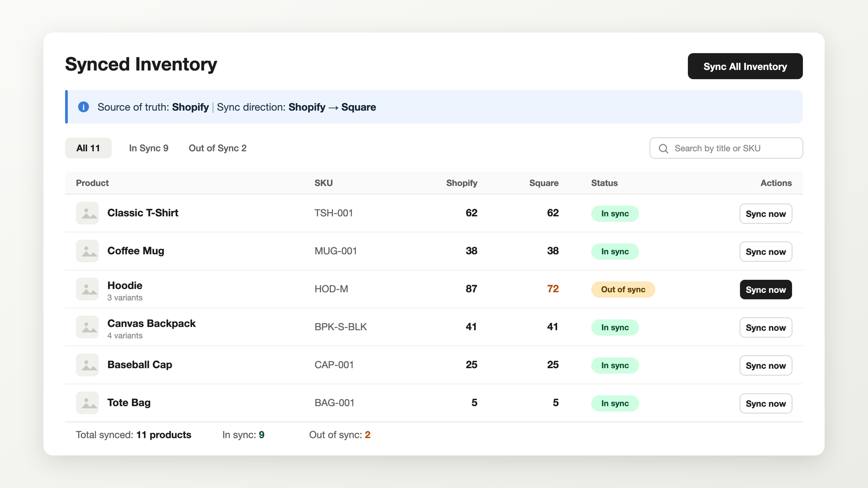Select Baseball Cap image placeholder icon
The image size is (868, 488).
[x=87, y=365]
